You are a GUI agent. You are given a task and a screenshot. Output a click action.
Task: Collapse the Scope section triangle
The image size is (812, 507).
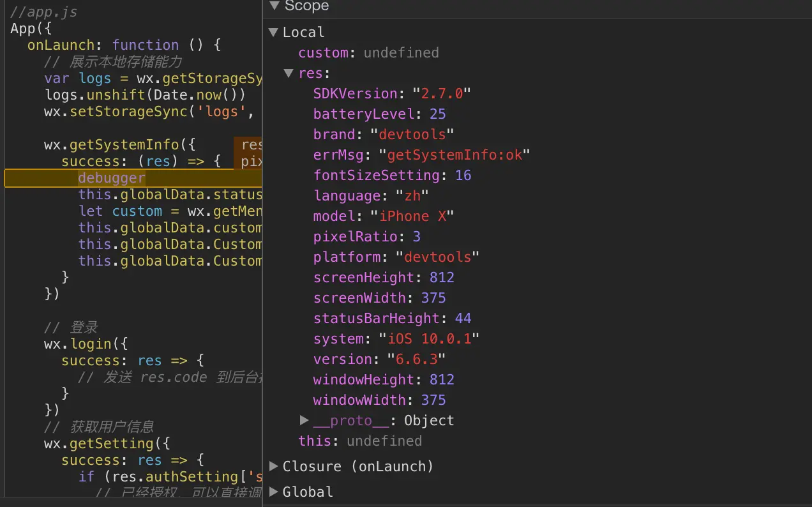tap(274, 6)
